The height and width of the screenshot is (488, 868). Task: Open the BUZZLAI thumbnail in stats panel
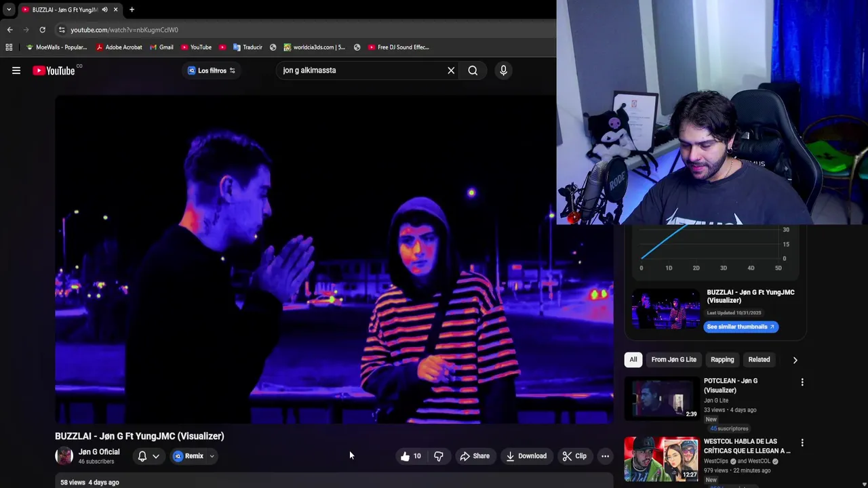point(665,310)
